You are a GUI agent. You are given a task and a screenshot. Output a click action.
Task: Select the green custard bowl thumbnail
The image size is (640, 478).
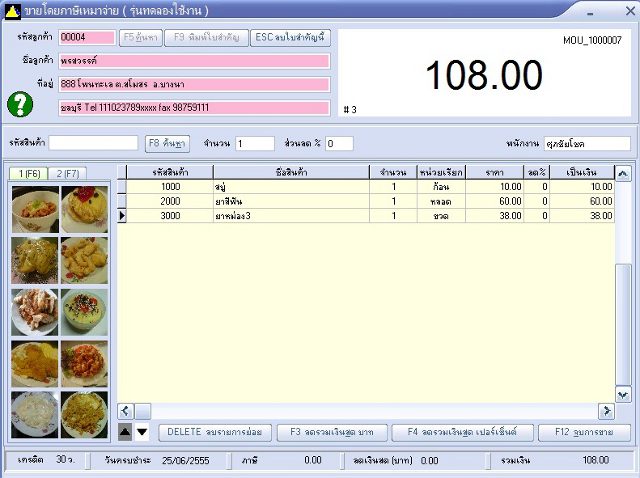(x=84, y=312)
